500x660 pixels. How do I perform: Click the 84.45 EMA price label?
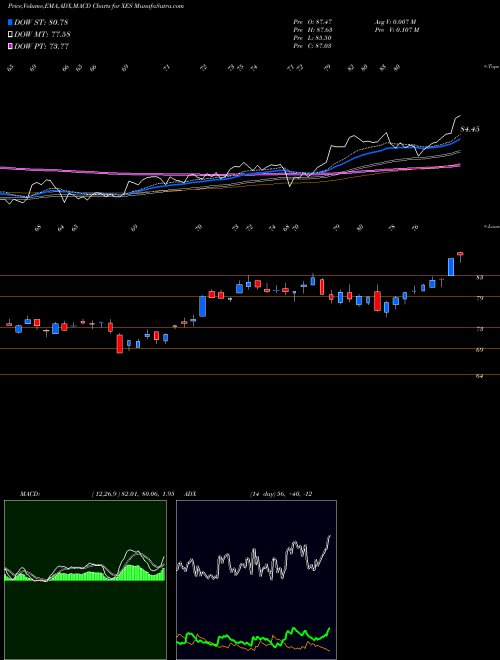pyautogui.click(x=470, y=129)
